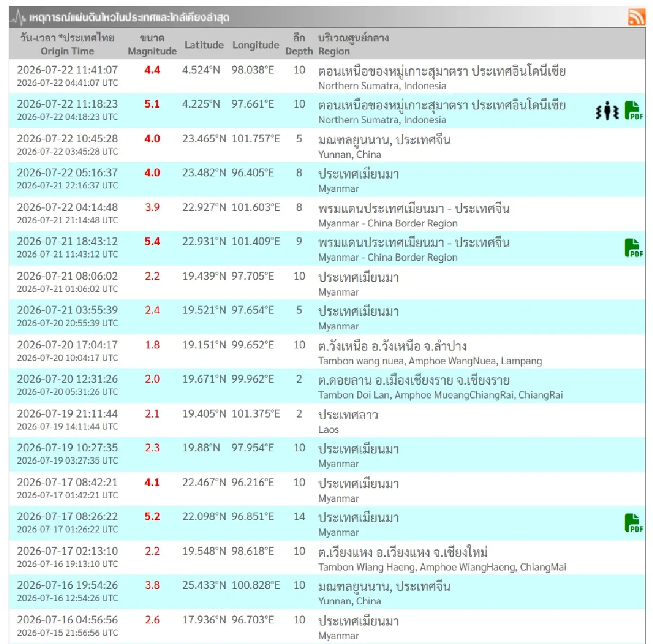Click the Magnitude column header
Image resolution: width=653 pixels, height=644 pixels.
[152, 45]
